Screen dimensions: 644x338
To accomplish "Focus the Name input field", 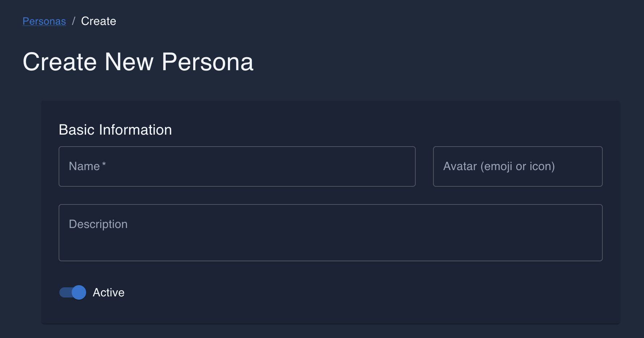I will 237,166.
